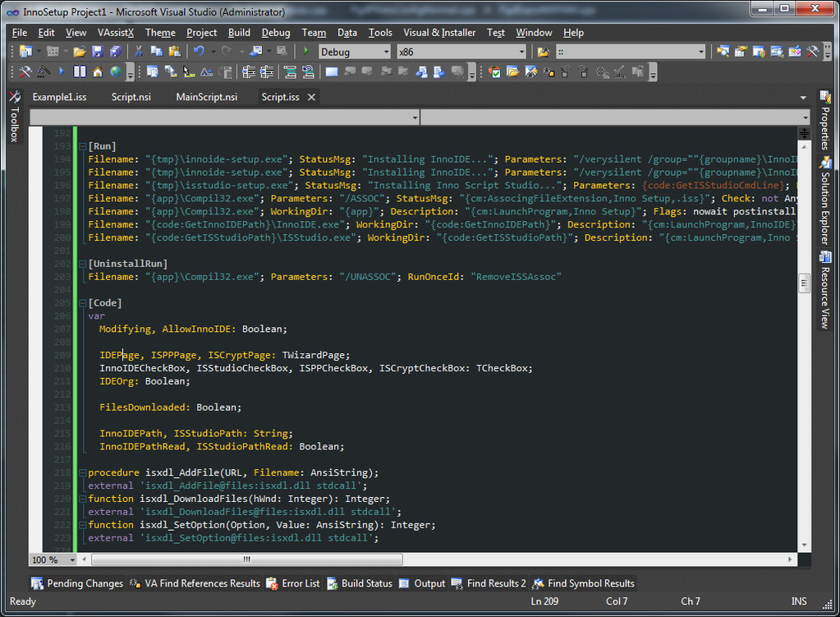840x617 pixels.
Task: Collapse the isxdl_DownloadFiles function outline
Action: [x=82, y=499]
